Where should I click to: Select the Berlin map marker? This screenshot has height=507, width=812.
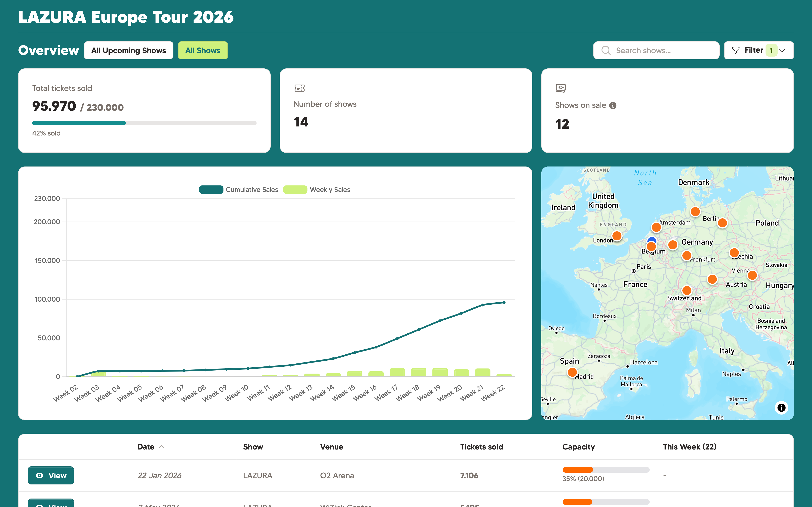coord(722,223)
